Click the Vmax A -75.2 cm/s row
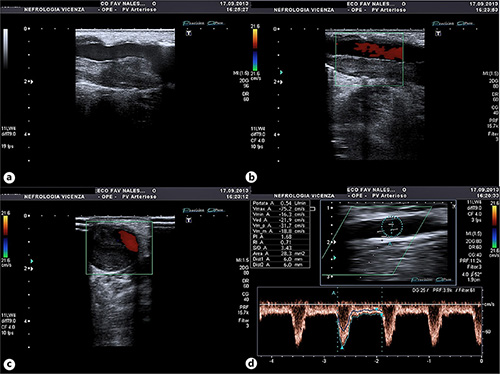 (x=280, y=209)
